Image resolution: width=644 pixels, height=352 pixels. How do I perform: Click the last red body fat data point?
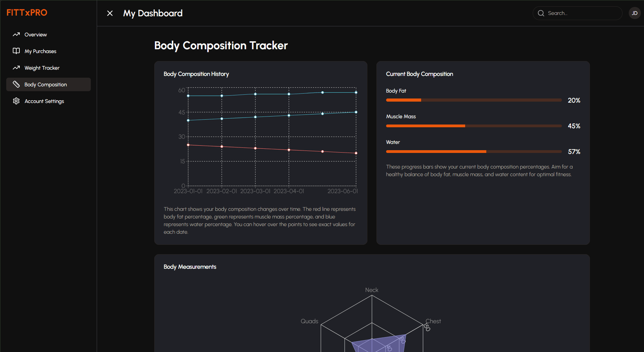(x=356, y=153)
